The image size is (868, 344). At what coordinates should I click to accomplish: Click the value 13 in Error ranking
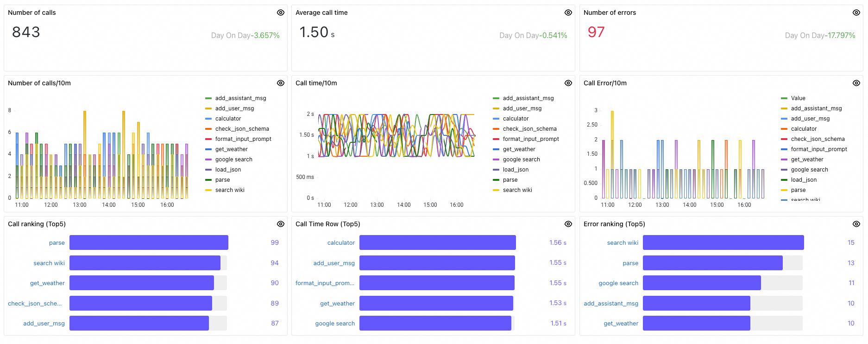pyautogui.click(x=851, y=263)
